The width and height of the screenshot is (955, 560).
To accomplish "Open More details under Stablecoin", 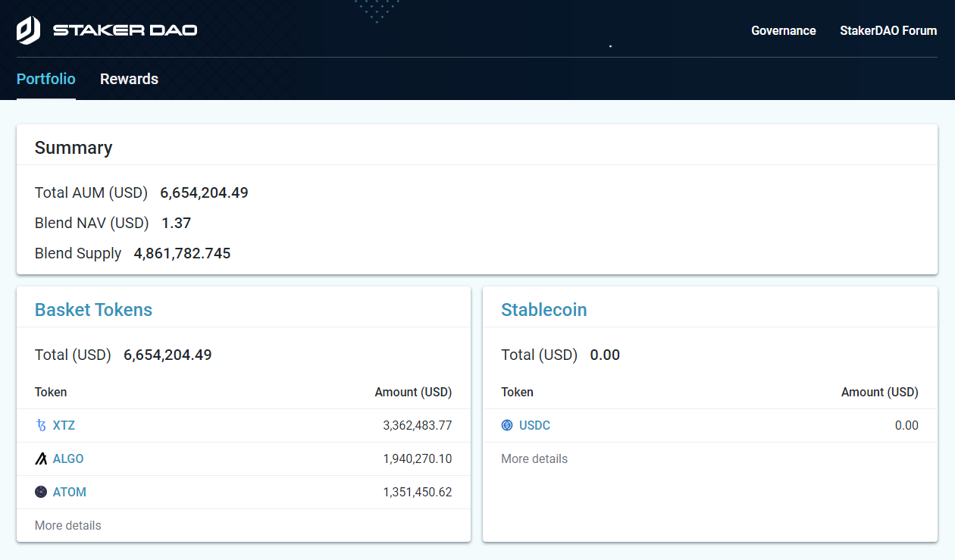I will (x=534, y=459).
